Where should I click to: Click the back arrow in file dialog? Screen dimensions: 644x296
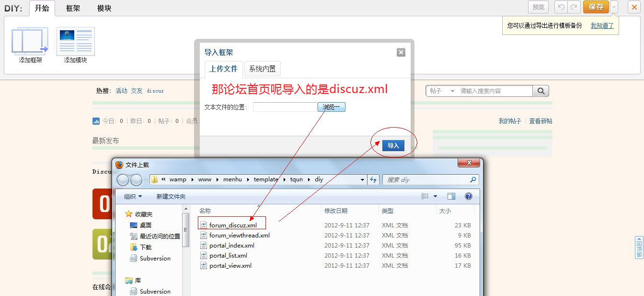[x=123, y=179]
